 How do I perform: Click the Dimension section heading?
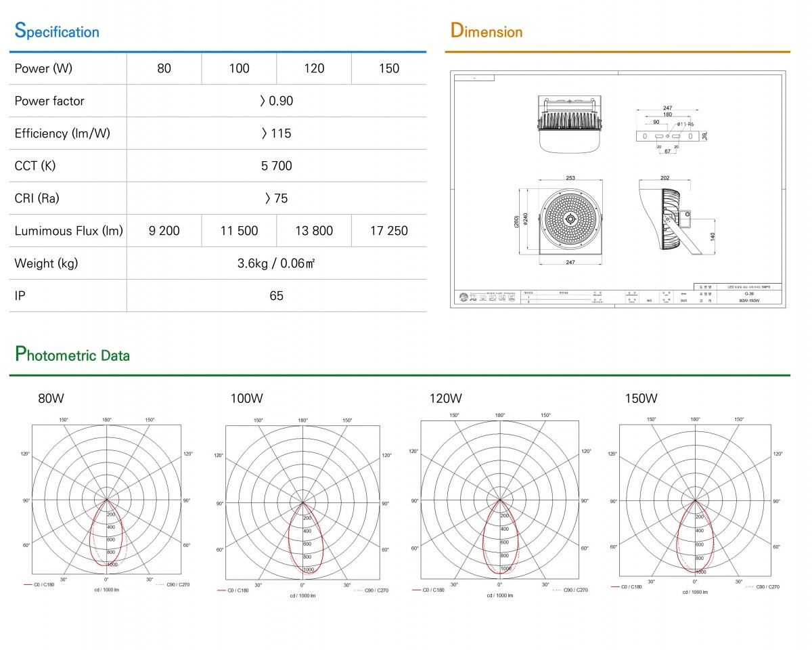[487, 31]
